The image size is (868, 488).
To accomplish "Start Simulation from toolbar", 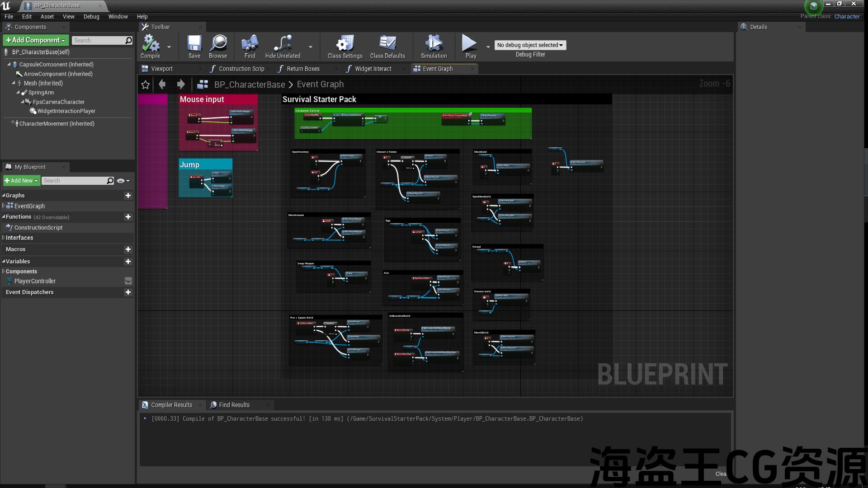I will (434, 43).
